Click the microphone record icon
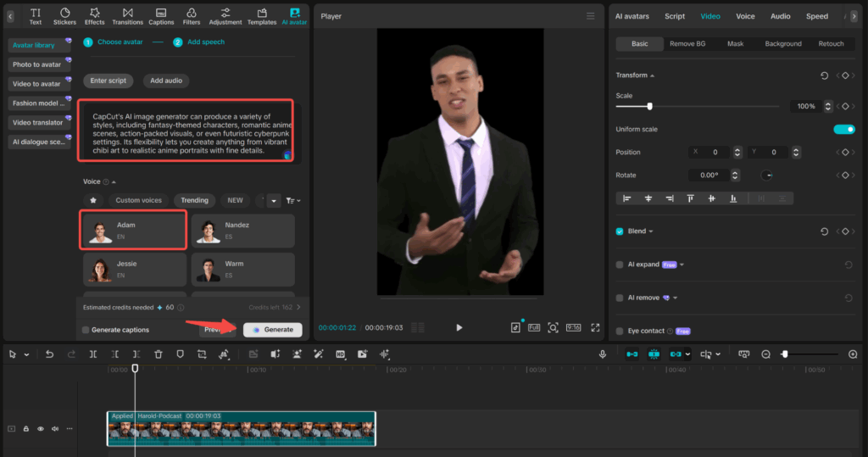868x457 pixels. (603, 354)
